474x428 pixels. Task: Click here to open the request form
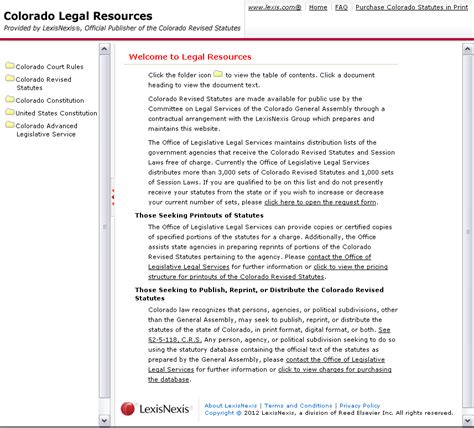[320, 202]
